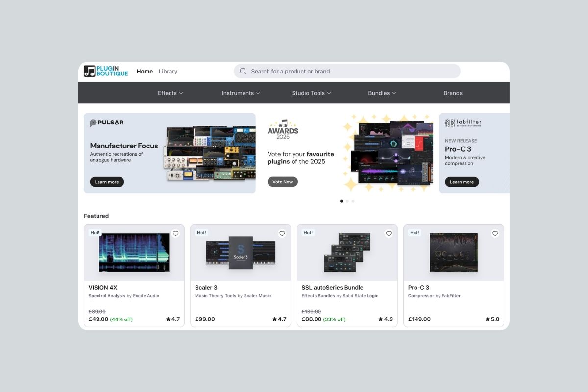Open the Music Theory Tools category link
Viewport: 588px width, 392px height.
coord(216,296)
